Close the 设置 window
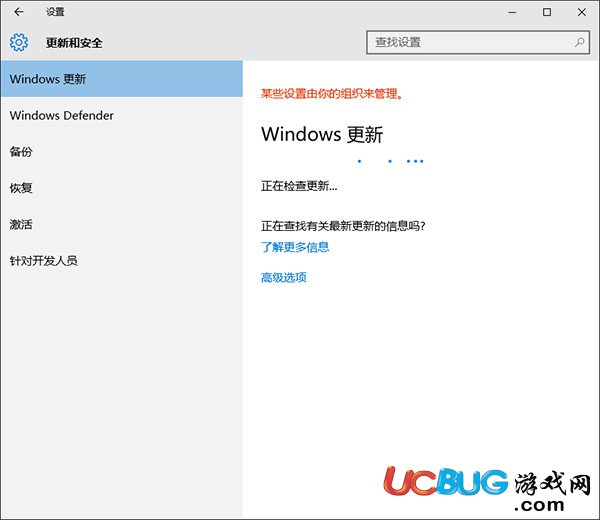The width and height of the screenshot is (600, 520). [582, 12]
